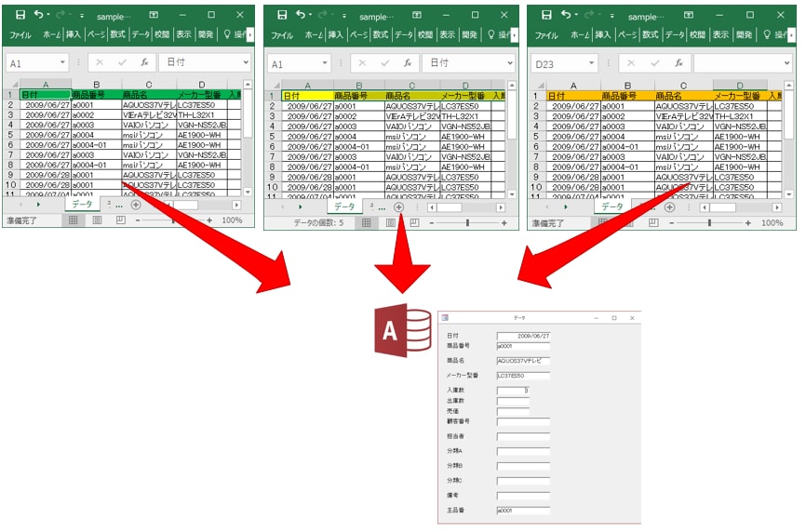Open 挿入 tab in middle Excel window
Image resolution: width=806 pixels, height=532 pixels.
pyautogui.click(x=336, y=35)
